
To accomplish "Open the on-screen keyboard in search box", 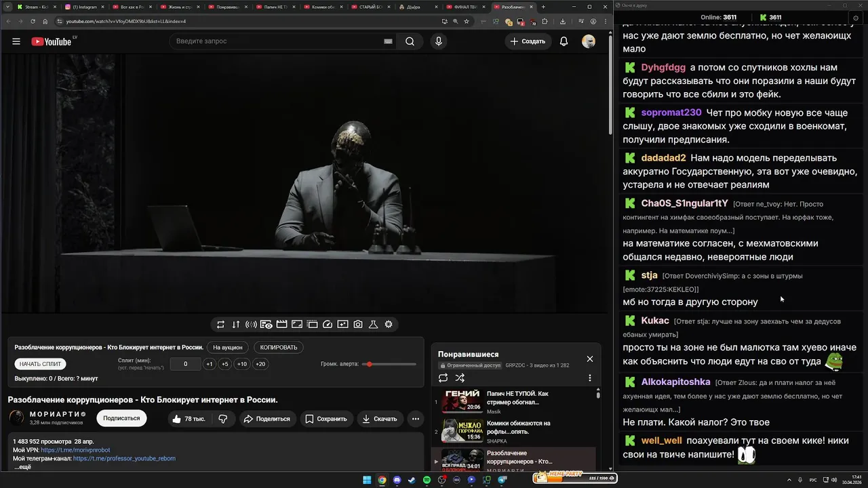I will coord(388,41).
